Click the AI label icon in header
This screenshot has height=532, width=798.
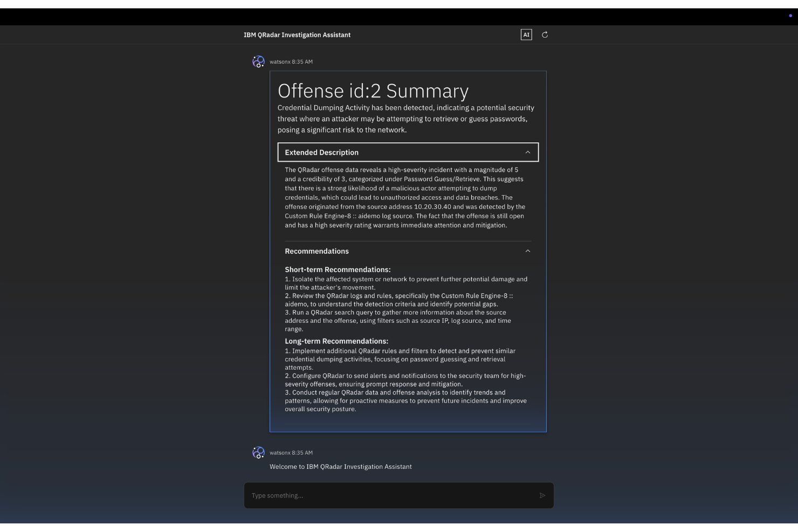tap(526, 34)
